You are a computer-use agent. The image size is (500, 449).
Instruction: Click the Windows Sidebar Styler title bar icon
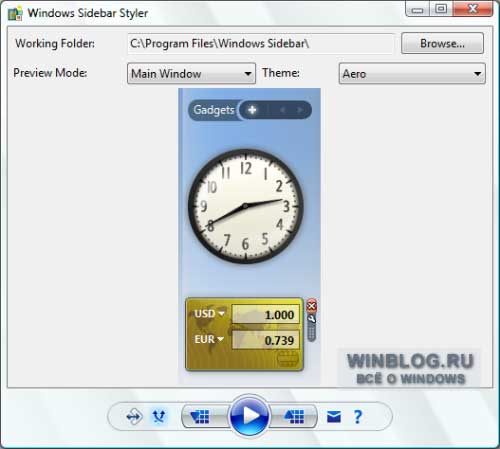tap(15, 13)
